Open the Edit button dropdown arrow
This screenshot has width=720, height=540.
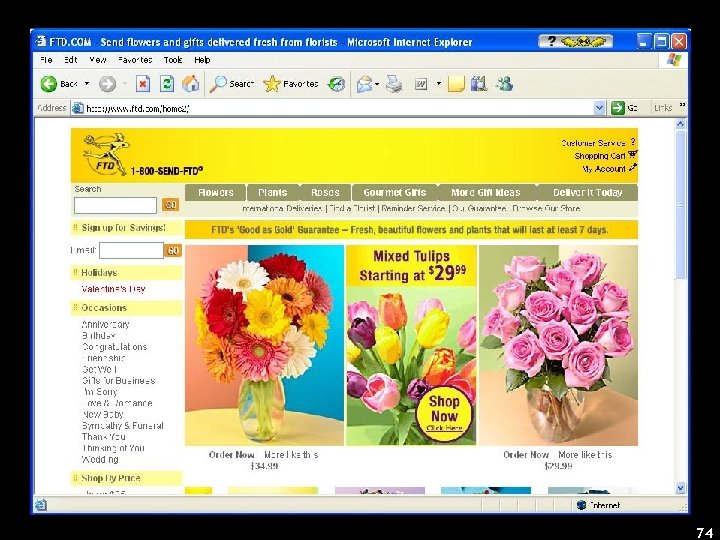(439, 84)
